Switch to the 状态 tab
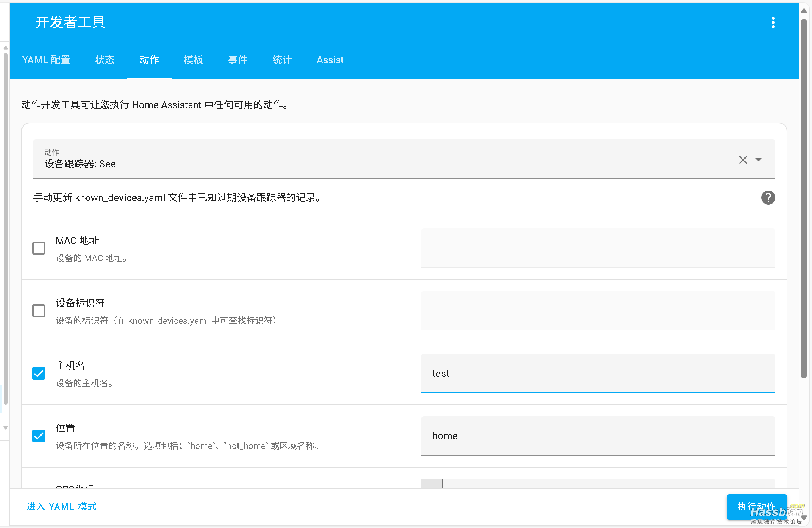This screenshot has height=528, width=812. coord(105,60)
